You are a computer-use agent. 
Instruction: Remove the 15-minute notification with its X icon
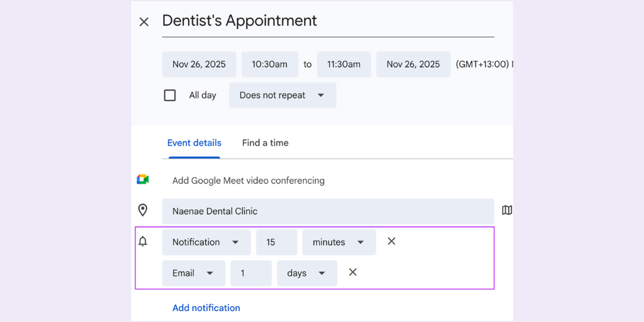[x=391, y=241]
